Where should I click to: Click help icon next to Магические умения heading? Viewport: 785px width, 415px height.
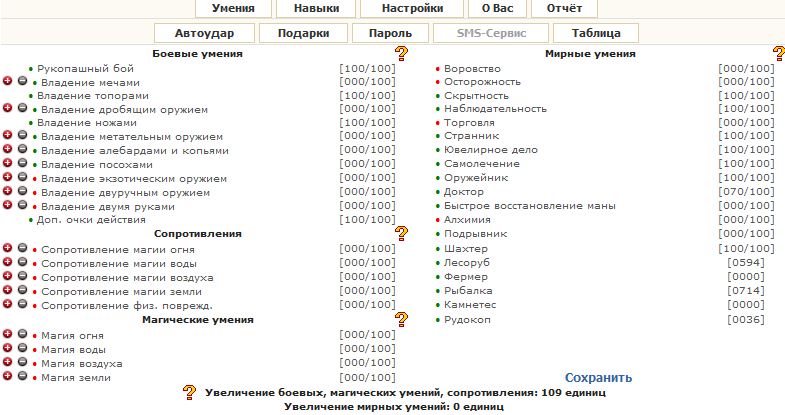coord(402,319)
